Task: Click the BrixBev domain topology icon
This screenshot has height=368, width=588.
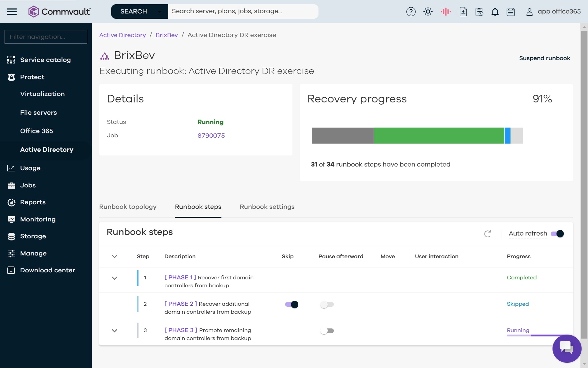Action: coord(105,56)
